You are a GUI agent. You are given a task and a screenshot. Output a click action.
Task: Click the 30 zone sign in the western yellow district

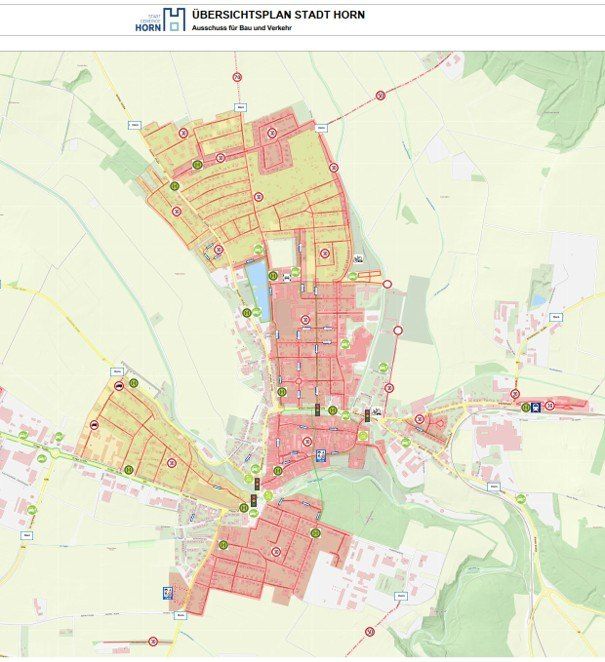[x=171, y=463]
